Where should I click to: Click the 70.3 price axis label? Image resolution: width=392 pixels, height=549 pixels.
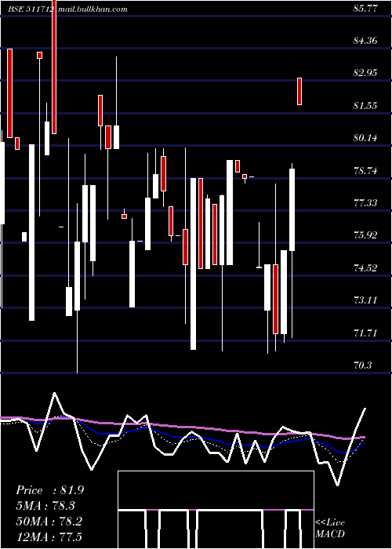362,365
